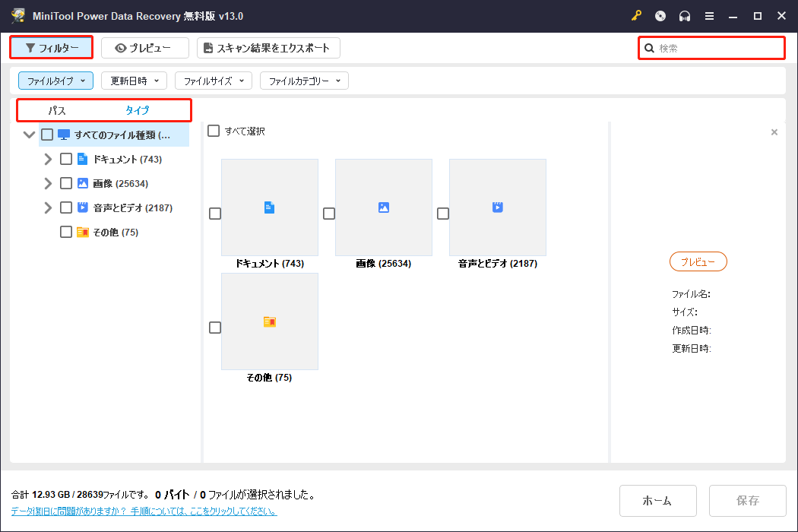
Task: Expand the 画像 tree node
Action: coord(48,183)
